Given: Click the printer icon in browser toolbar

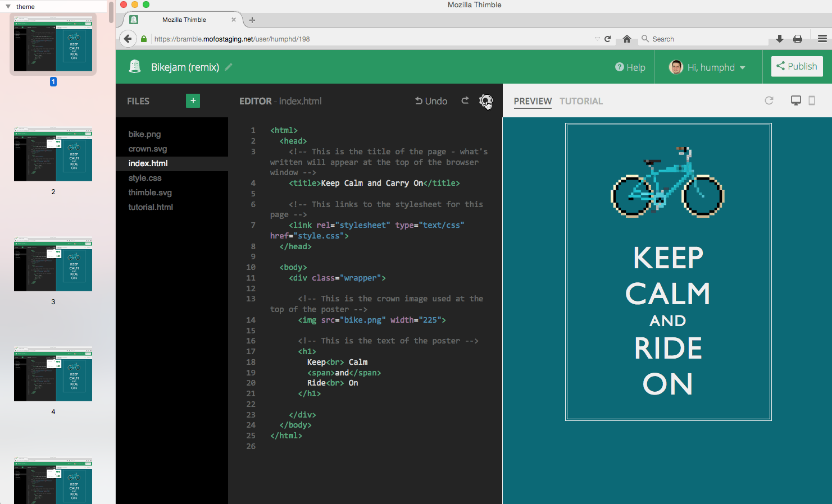Looking at the screenshot, I should [x=798, y=38].
